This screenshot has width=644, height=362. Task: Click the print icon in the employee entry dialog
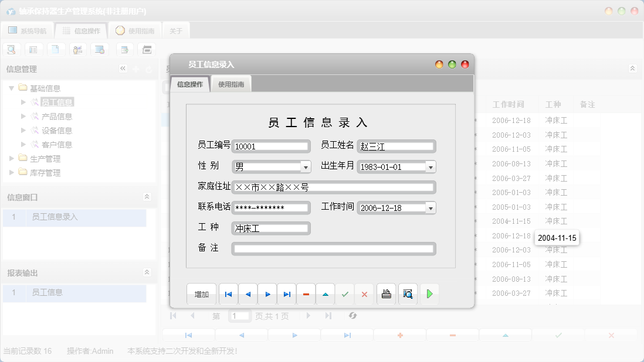tap(386, 294)
